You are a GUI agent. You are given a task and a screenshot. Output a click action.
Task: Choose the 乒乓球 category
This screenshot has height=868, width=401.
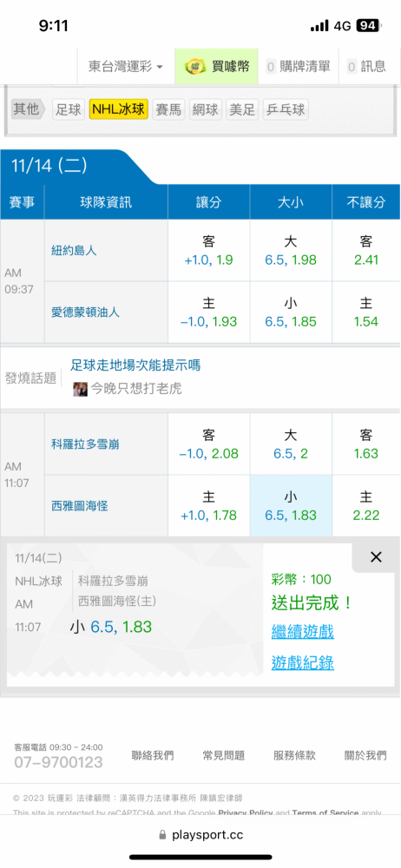[x=286, y=109]
